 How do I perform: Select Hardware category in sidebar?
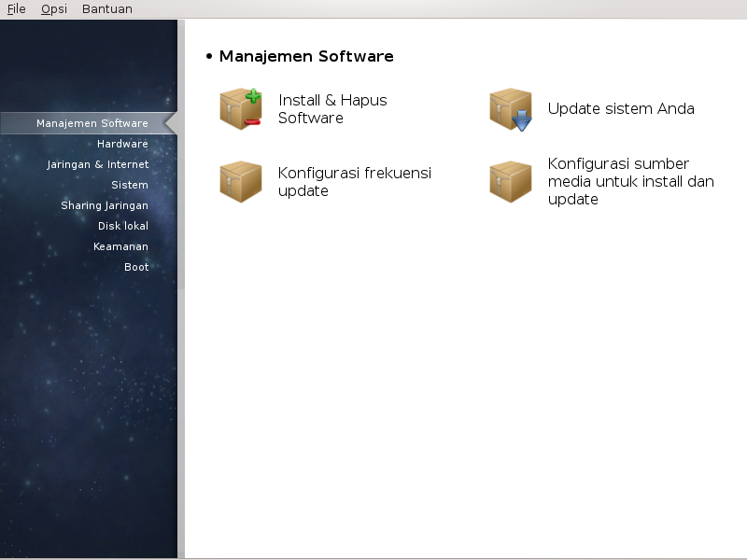coord(122,144)
